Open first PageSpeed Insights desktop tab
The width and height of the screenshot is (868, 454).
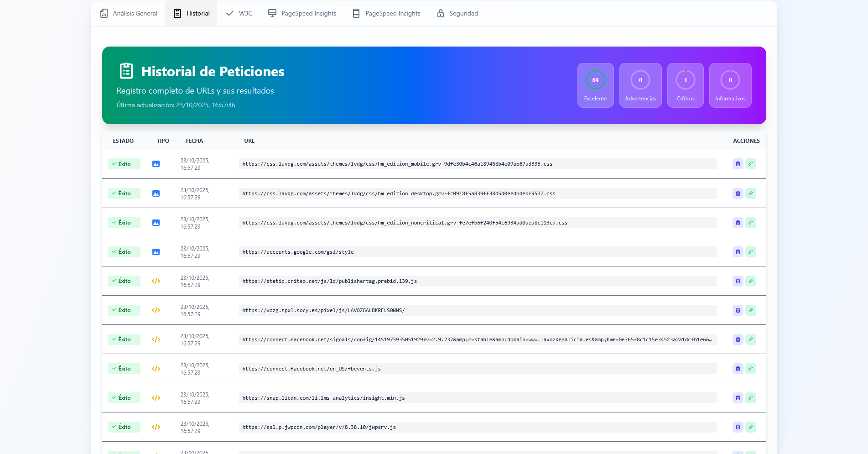[302, 13]
